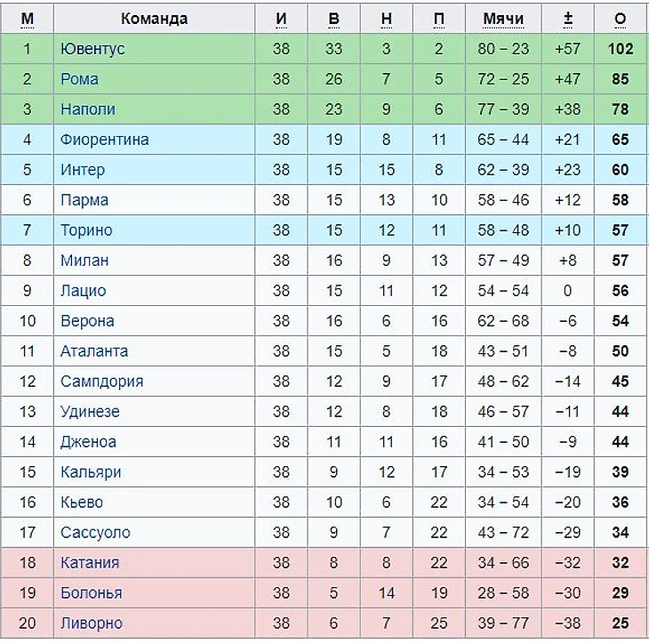Click the Парма team link

coord(84,200)
